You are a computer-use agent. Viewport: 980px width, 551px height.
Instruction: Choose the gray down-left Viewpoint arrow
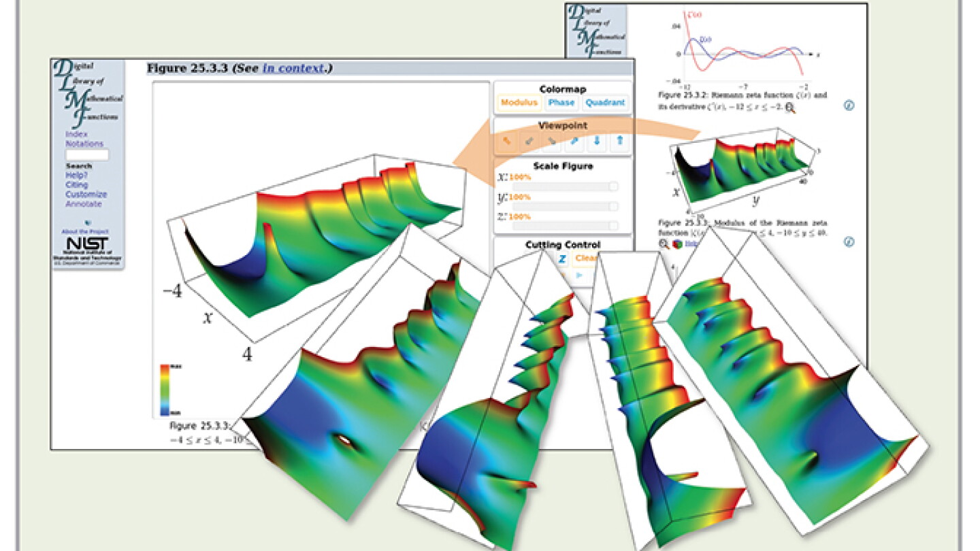pyautogui.click(x=529, y=142)
